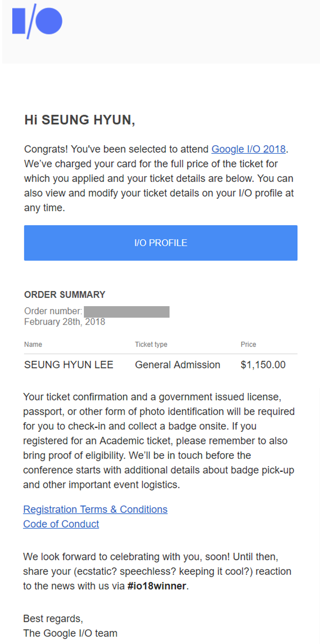This screenshot has width=320, height=644.
Task: Open Registration Terms & Conditions link
Action: [95, 509]
